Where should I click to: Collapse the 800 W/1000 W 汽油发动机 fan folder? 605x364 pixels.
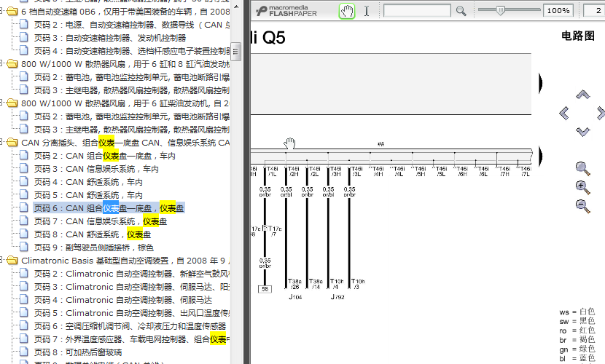point(2,63)
